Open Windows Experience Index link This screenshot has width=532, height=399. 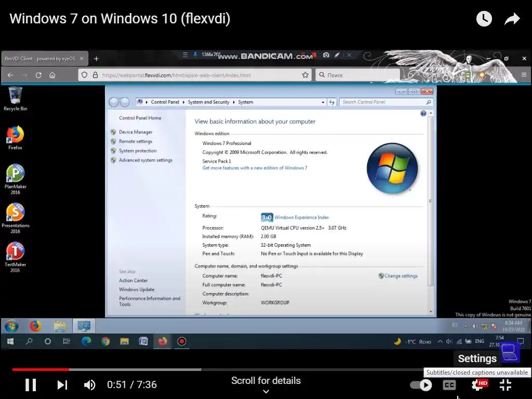pos(302,218)
